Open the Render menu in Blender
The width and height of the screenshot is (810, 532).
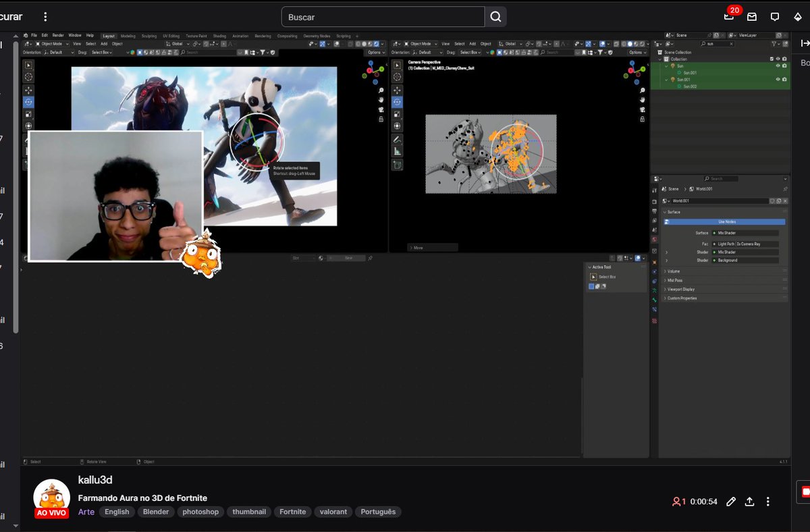[58, 35]
